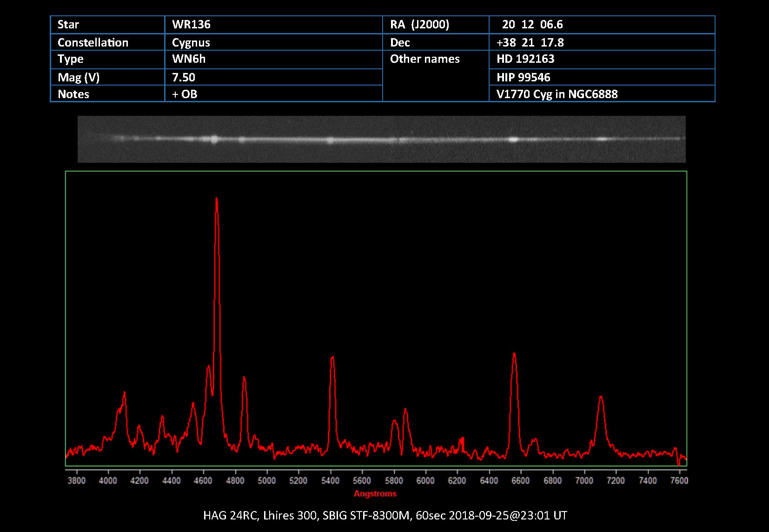Click the Dec value +38 21 17.8
The width and height of the screenshot is (769, 532).
pyautogui.click(x=530, y=43)
